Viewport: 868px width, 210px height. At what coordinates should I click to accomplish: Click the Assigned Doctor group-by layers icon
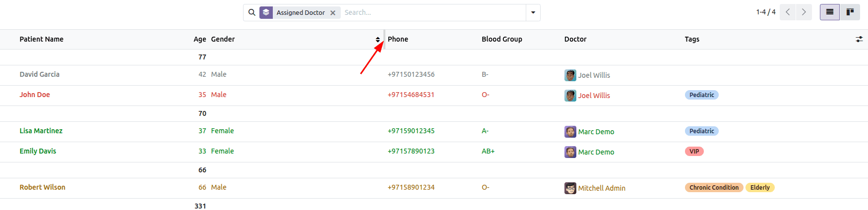tap(266, 12)
